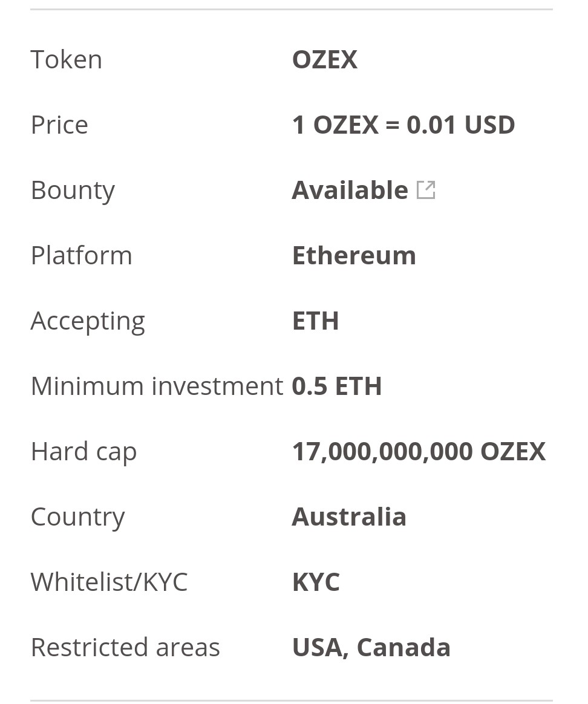Select the USA, Canada restricted value
This screenshot has height=704, width=588.
click(371, 647)
